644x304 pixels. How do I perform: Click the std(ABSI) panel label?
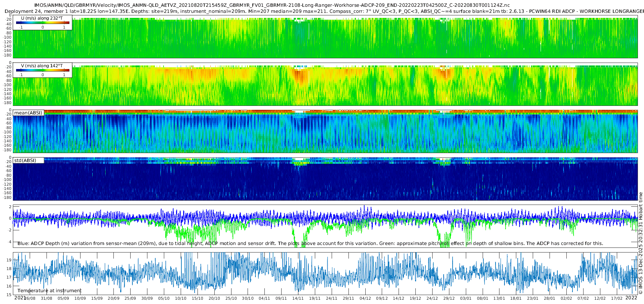25,161
